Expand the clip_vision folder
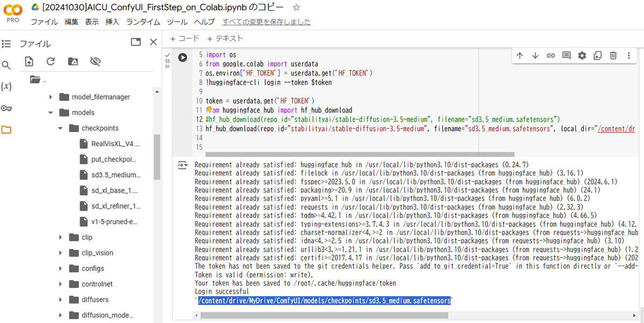Viewport: 644px width, 323px height. [61, 253]
